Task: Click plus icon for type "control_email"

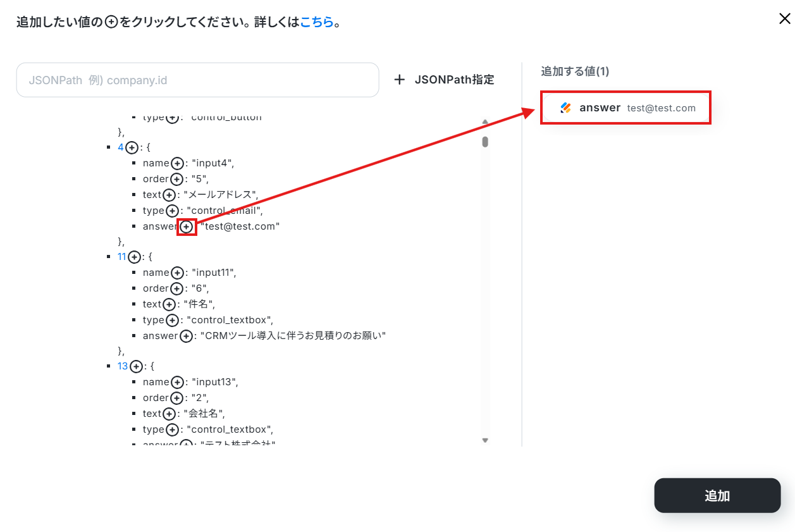Action: [x=172, y=211]
